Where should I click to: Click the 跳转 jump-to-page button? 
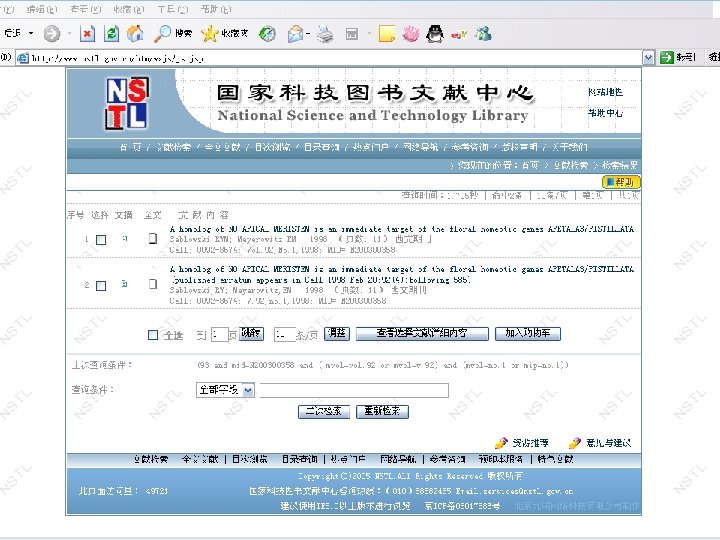click(251, 333)
